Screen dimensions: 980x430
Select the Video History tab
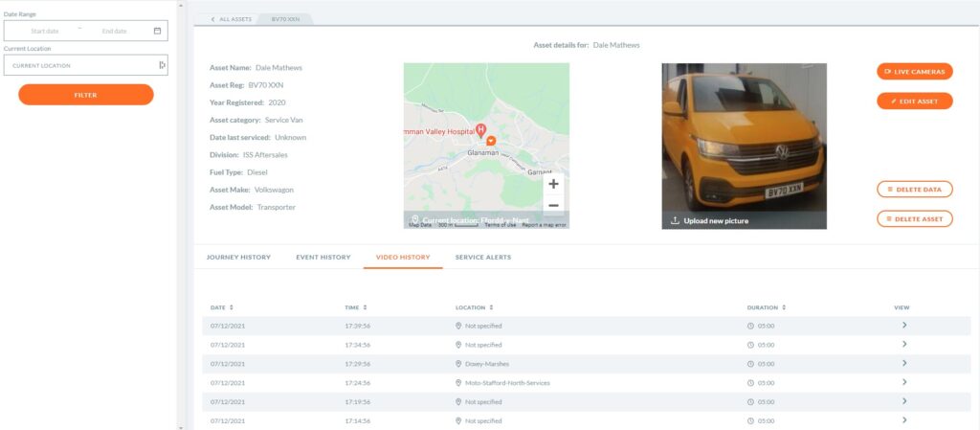[403, 257]
